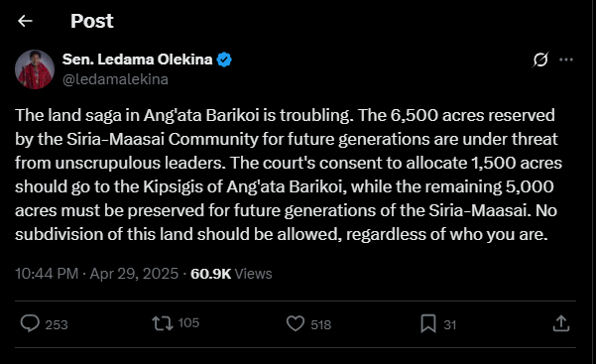This screenshot has height=364, width=596.
Task: Repost using the retweet arrows icon
Action: pyautogui.click(x=163, y=323)
